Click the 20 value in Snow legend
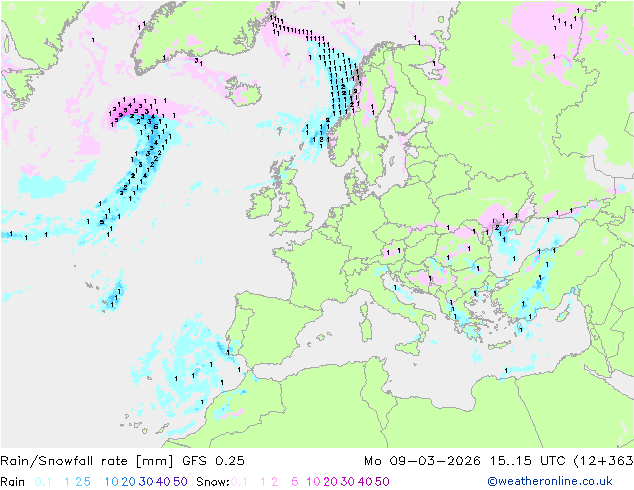 [x=330, y=482]
